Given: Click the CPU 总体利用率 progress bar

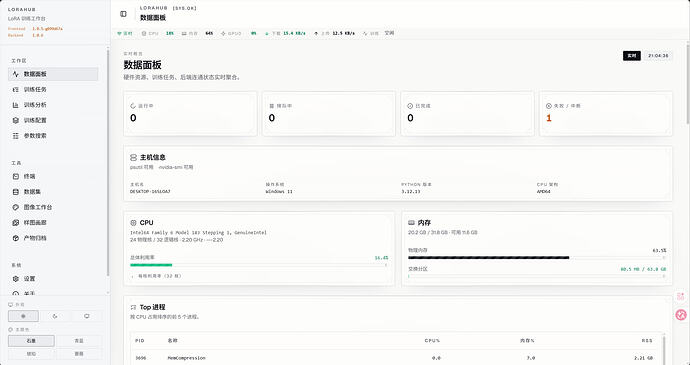Looking at the screenshot, I should [x=259, y=265].
